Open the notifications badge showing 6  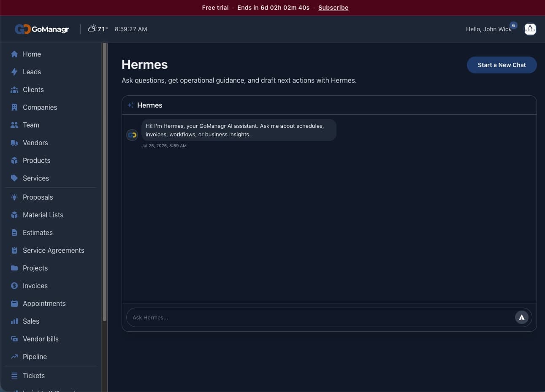coord(513,25)
